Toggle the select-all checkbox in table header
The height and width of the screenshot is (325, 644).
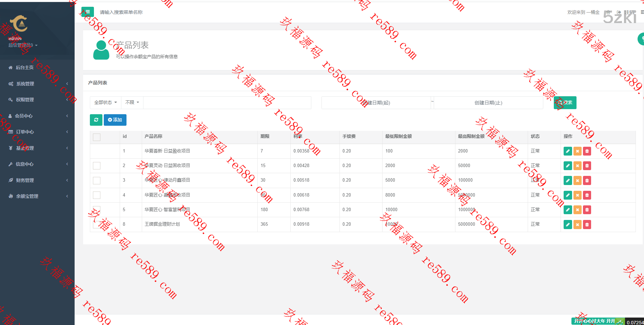(x=97, y=137)
